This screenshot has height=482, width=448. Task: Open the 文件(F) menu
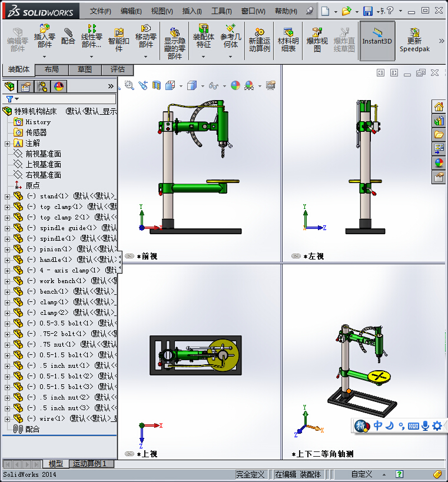click(100, 11)
